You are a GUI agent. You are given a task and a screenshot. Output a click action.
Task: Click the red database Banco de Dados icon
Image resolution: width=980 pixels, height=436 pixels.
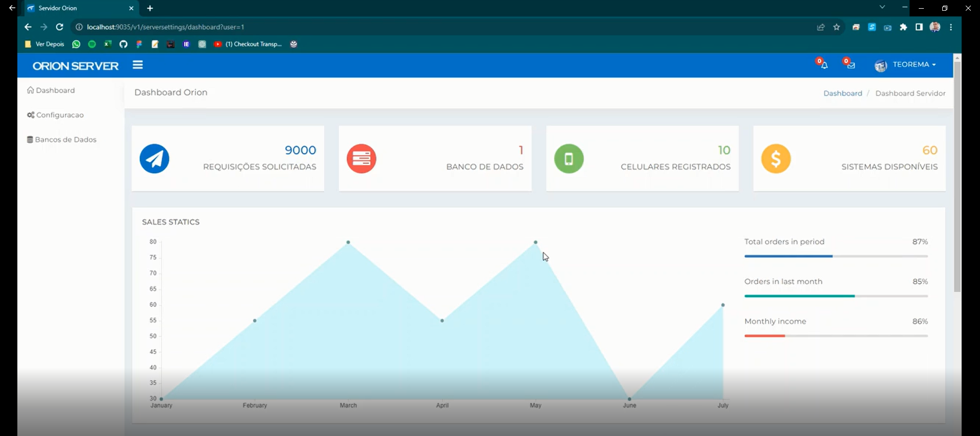click(x=361, y=159)
